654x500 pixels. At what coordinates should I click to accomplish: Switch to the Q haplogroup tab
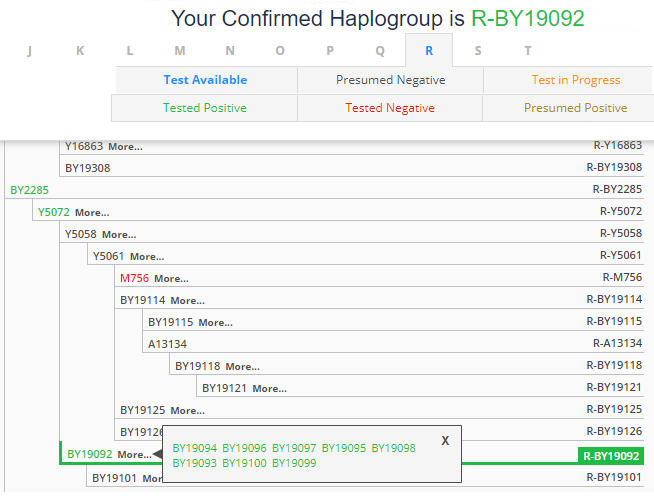[x=379, y=51]
